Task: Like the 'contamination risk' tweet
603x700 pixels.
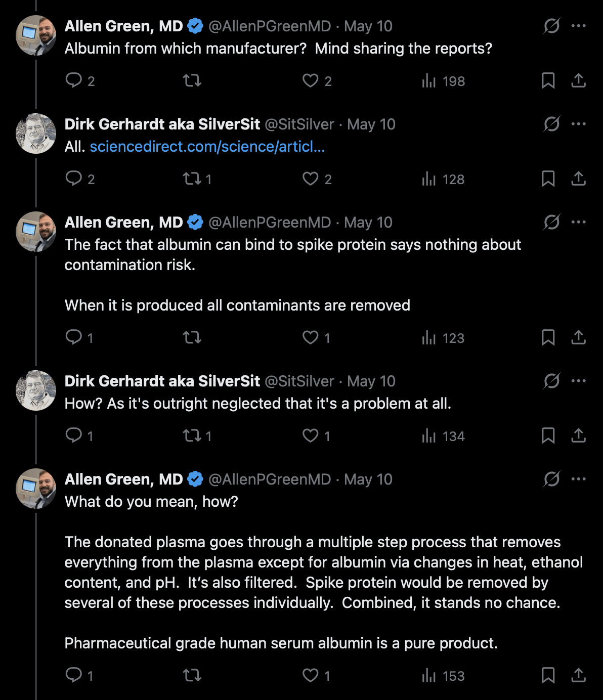Action: (316, 338)
